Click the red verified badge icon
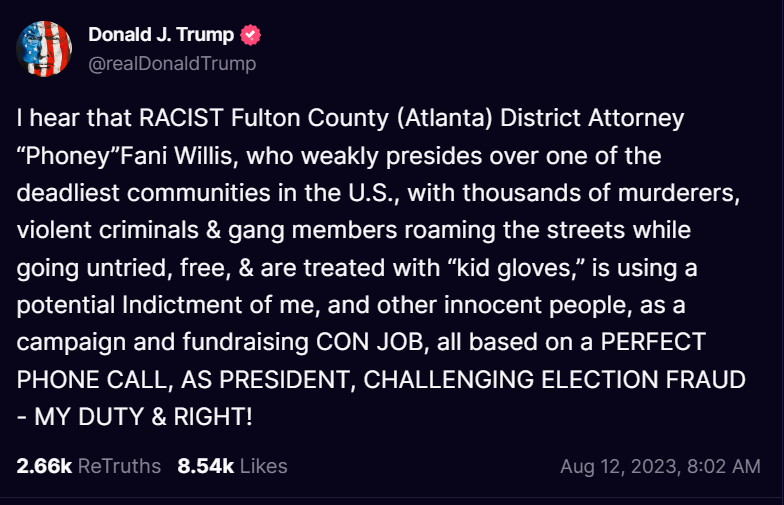Image resolution: width=784 pixels, height=505 pixels. (x=251, y=35)
